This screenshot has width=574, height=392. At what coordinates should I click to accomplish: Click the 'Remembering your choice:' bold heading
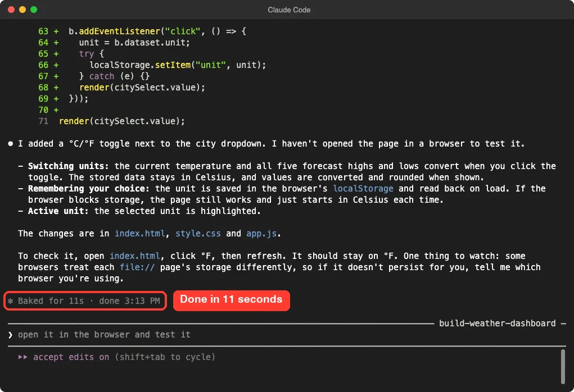89,189
